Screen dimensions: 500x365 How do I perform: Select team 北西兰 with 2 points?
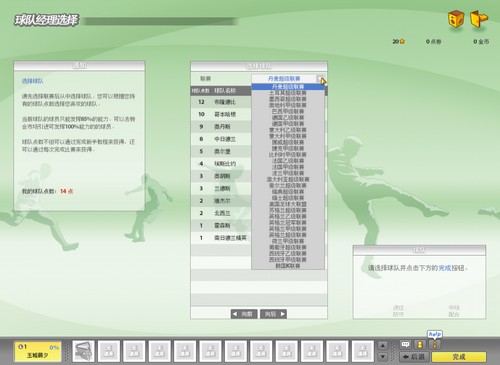click(221, 213)
